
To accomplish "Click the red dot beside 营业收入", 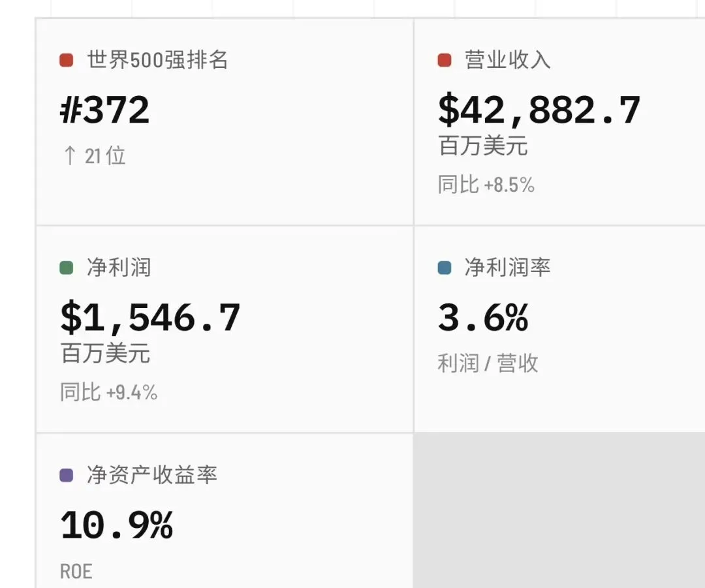I will point(445,60).
